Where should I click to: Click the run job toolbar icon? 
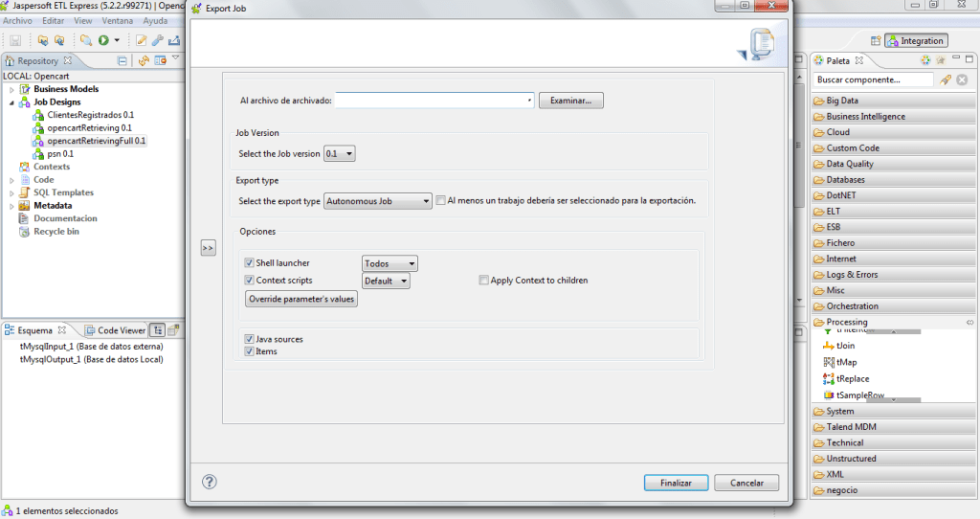pos(103,40)
